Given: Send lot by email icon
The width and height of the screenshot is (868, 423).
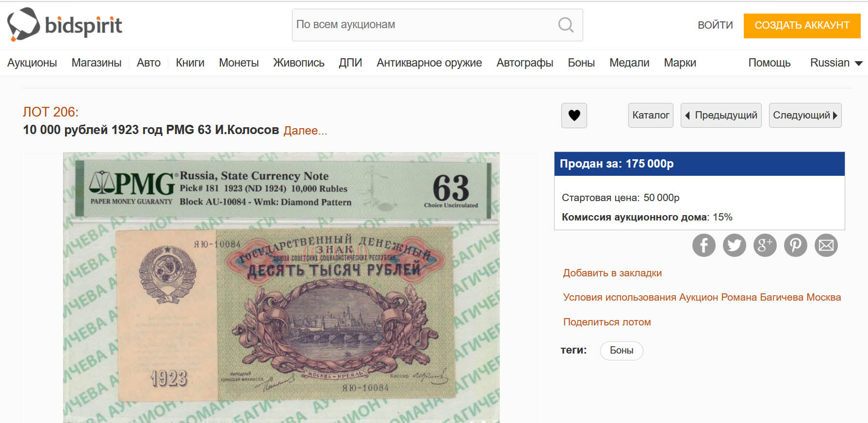Looking at the screenshot, I should click(x=826, y=245).
